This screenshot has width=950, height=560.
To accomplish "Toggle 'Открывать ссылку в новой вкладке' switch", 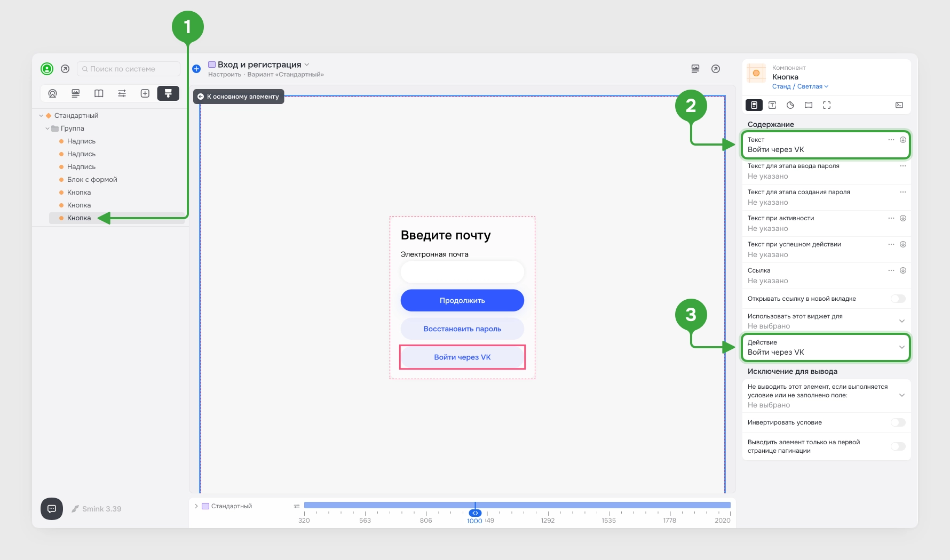I will tap(898, 299).
